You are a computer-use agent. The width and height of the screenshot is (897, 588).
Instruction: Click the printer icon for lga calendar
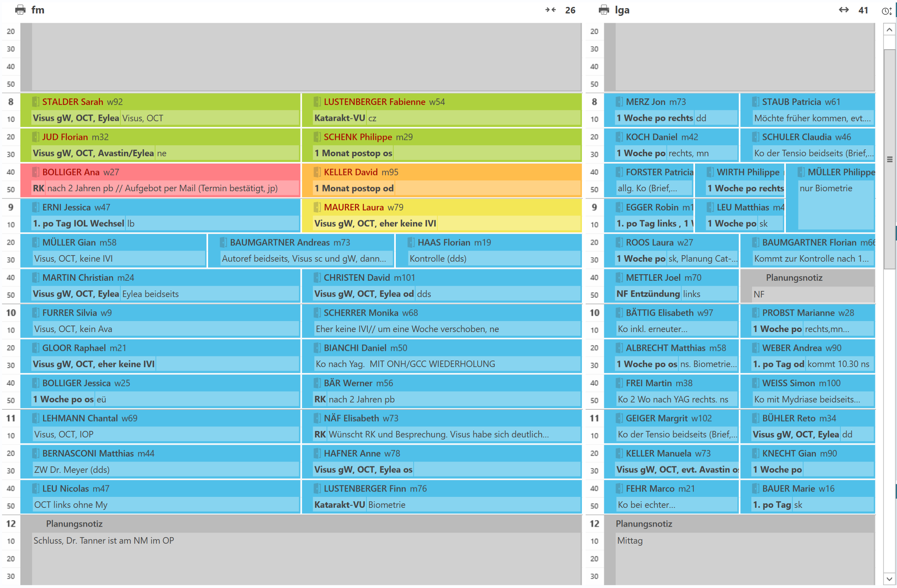pos(604,10)
